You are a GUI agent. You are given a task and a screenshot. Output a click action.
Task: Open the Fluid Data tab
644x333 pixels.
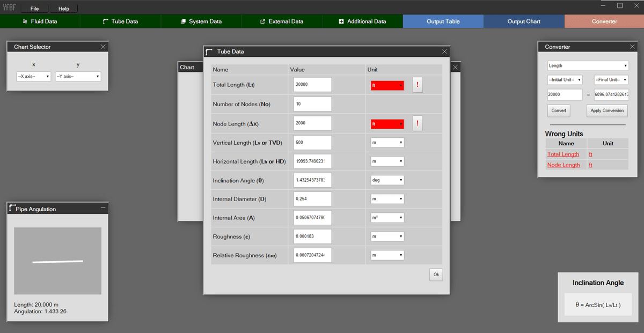[40, 21]
